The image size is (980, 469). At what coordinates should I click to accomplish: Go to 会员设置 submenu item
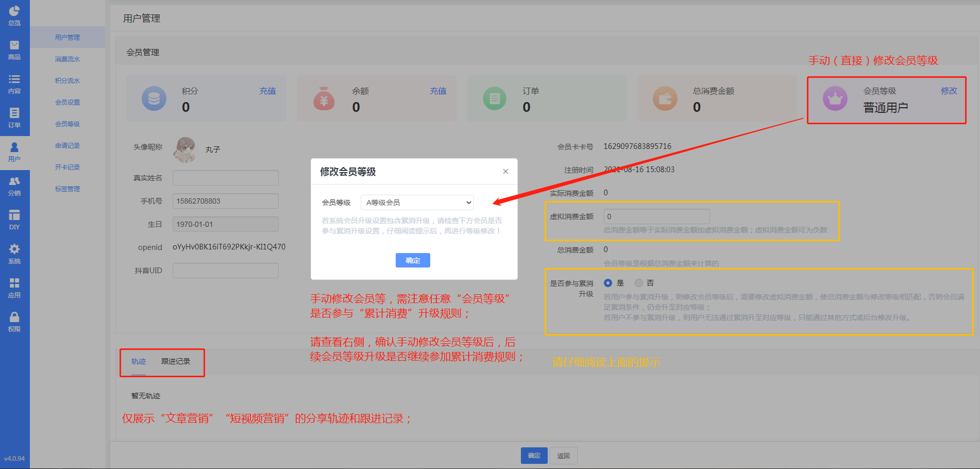[67, 103]
